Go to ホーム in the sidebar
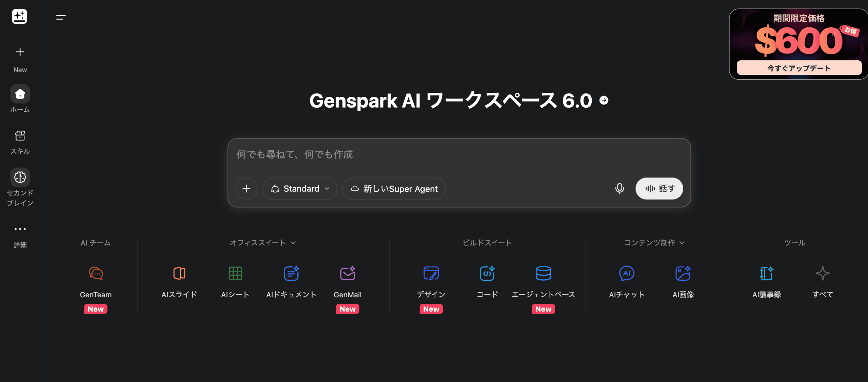 pos(20,99)
